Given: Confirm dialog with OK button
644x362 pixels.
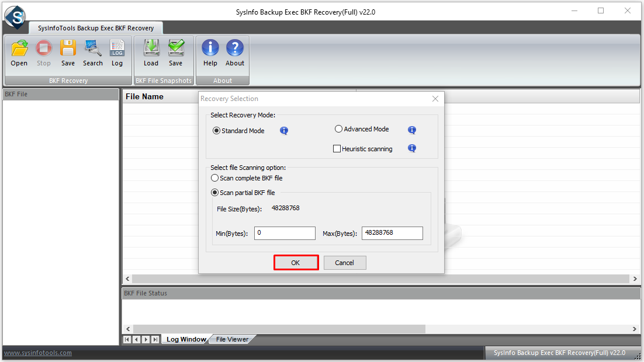Looking at the screenshot, I should tap(296, 263).
